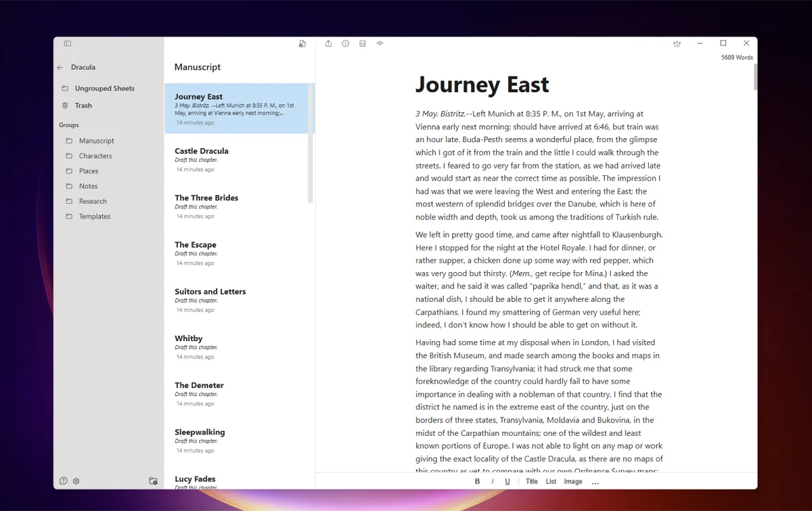
Task: Open Suitors and Letters sheet
Action: pyautogui.click(x=236, y=300)
